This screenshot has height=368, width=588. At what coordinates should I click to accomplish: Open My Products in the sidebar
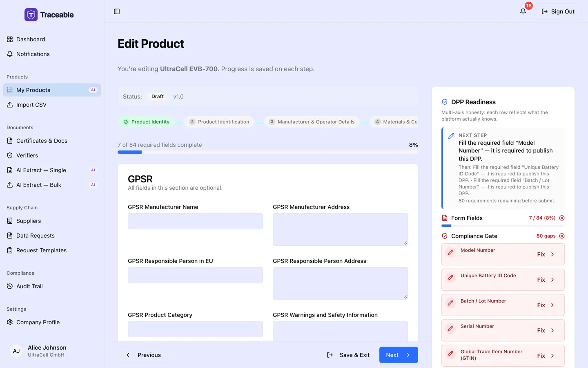click(52, 90)
